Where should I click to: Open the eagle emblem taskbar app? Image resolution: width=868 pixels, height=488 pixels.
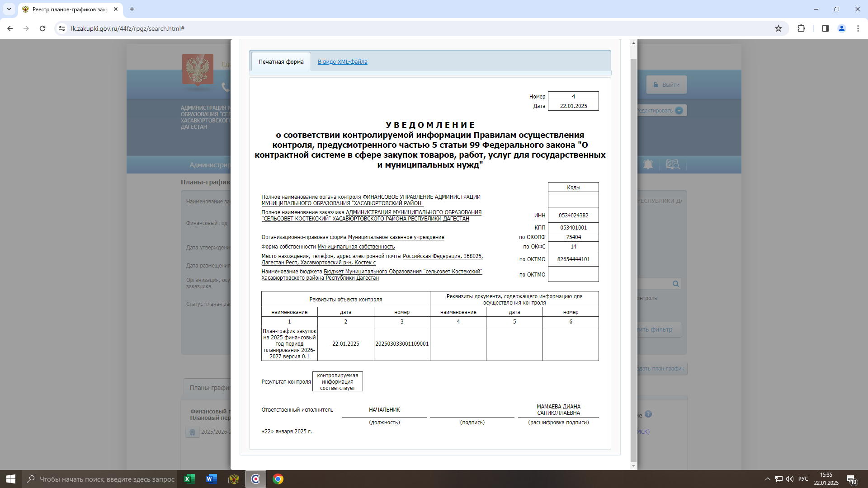coord(234,479)
